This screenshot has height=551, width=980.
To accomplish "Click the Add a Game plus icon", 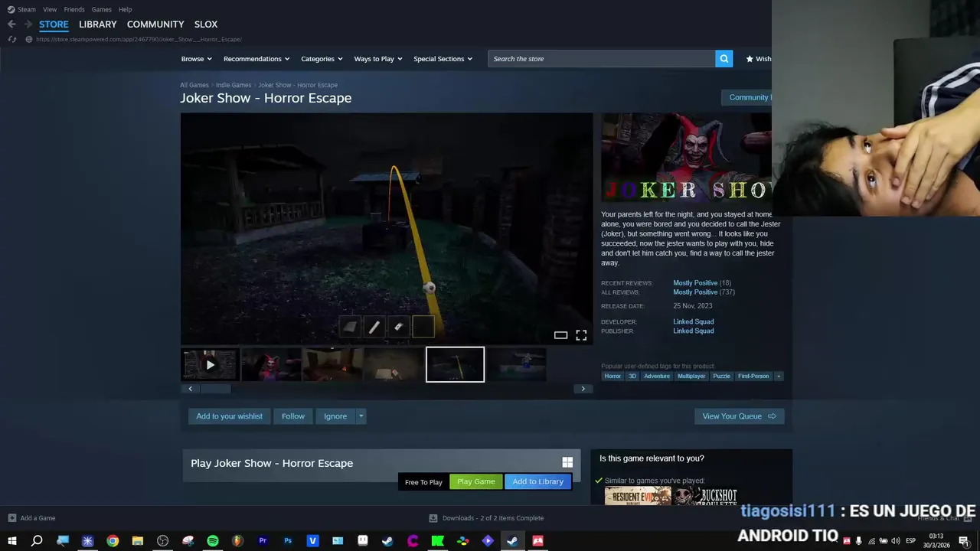I will (x=11, y=518).
